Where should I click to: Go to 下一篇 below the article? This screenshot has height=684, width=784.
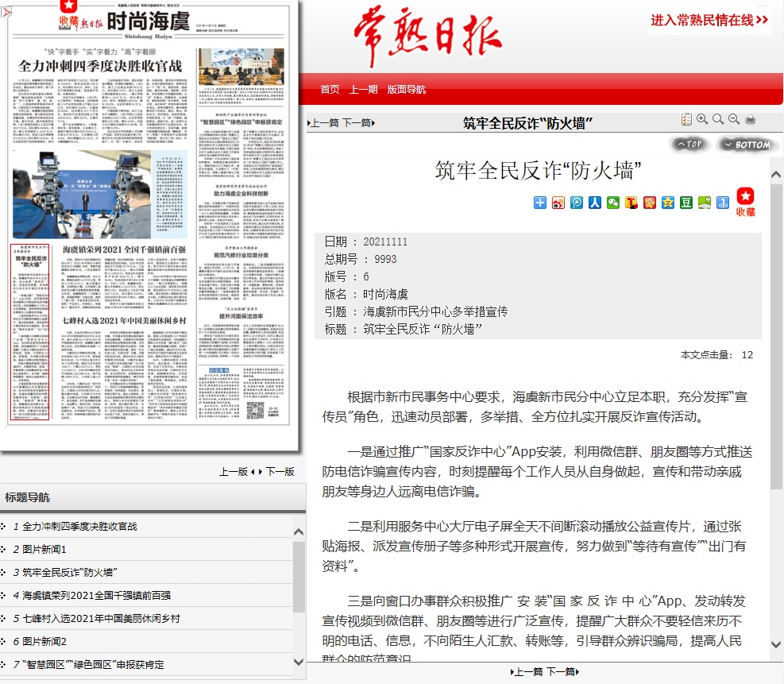coord(562,672)
